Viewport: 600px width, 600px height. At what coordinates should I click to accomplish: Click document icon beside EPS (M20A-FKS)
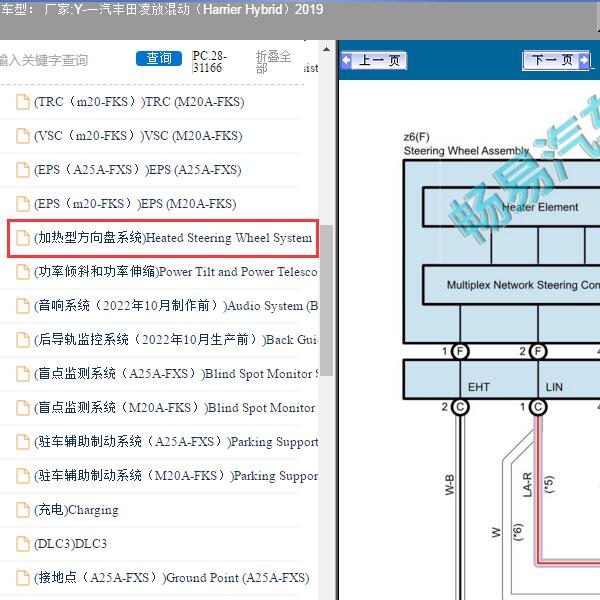(x=23, y=204)
